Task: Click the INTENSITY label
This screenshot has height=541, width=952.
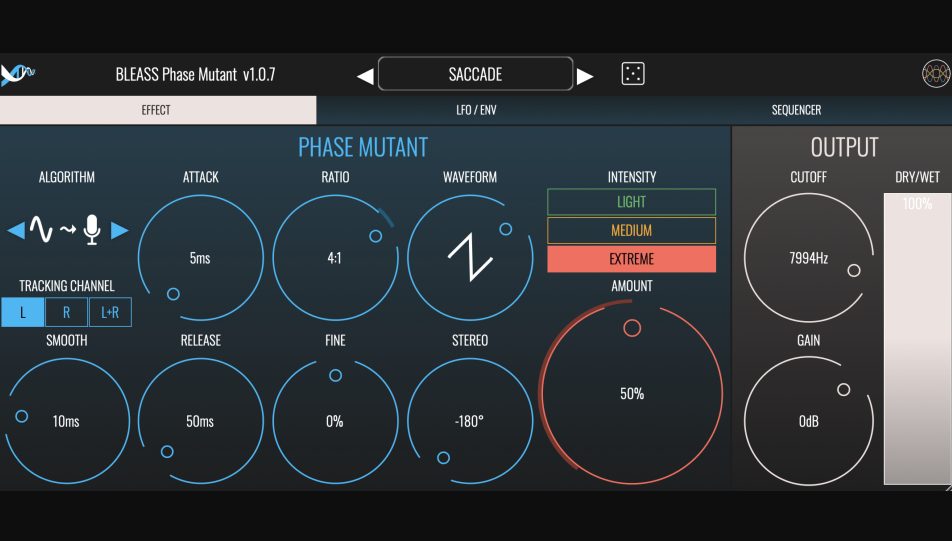Action: click(x=632, y=177)
